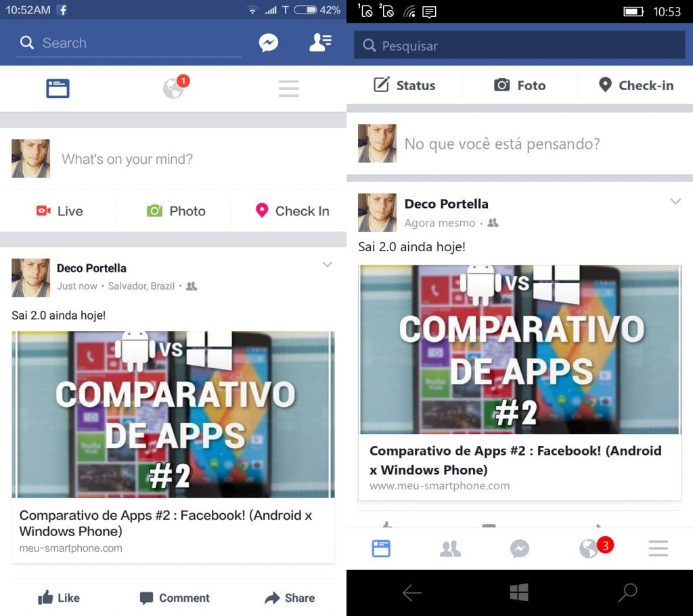Open the Comparativo de Apps thumbnail in Android post
The image size is (693, 616).
click(173, 414)
